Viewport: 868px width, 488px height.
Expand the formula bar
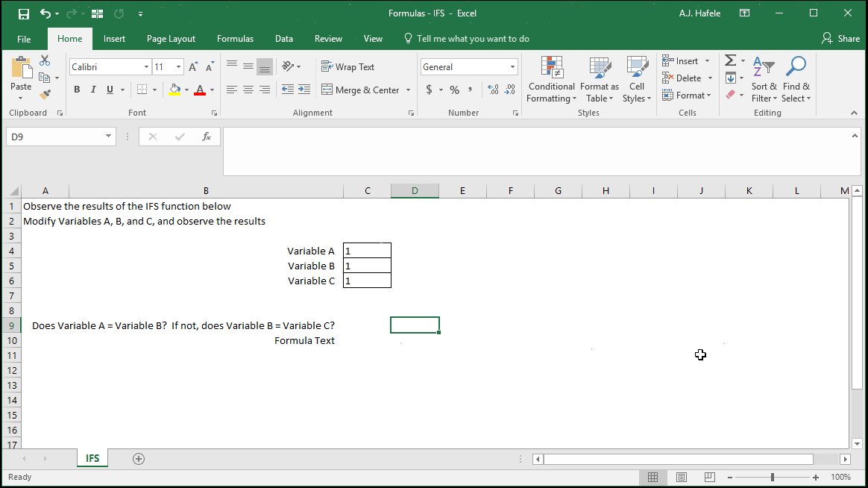[855, 136]
